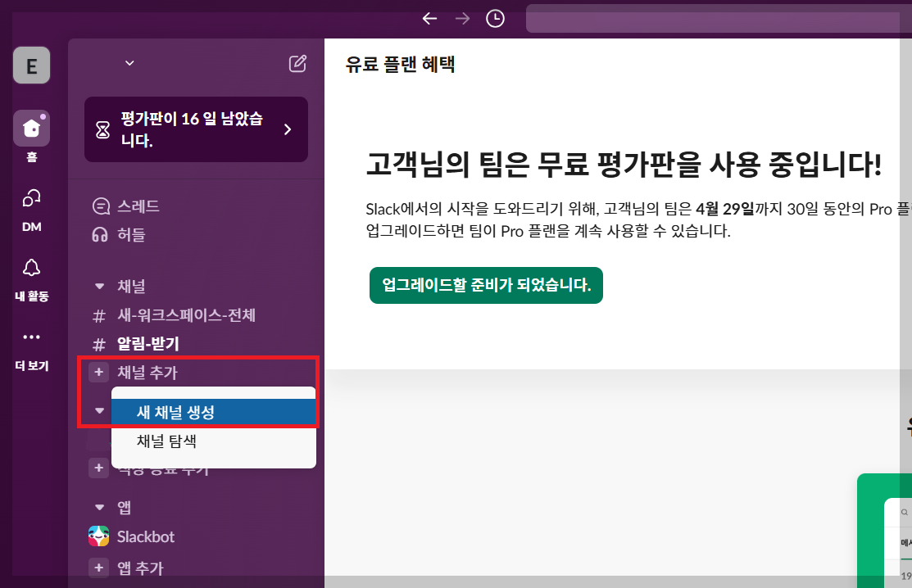Click the Slackbot colorful icon
Viewport: 912px width, 588px height.
point(99,536)
